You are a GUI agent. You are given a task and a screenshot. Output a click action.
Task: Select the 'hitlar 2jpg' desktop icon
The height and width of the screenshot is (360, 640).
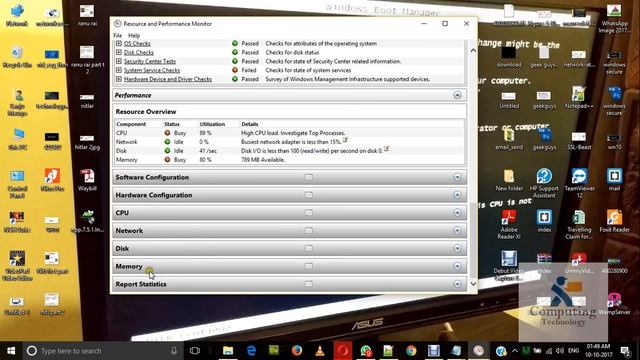(87, 142)
